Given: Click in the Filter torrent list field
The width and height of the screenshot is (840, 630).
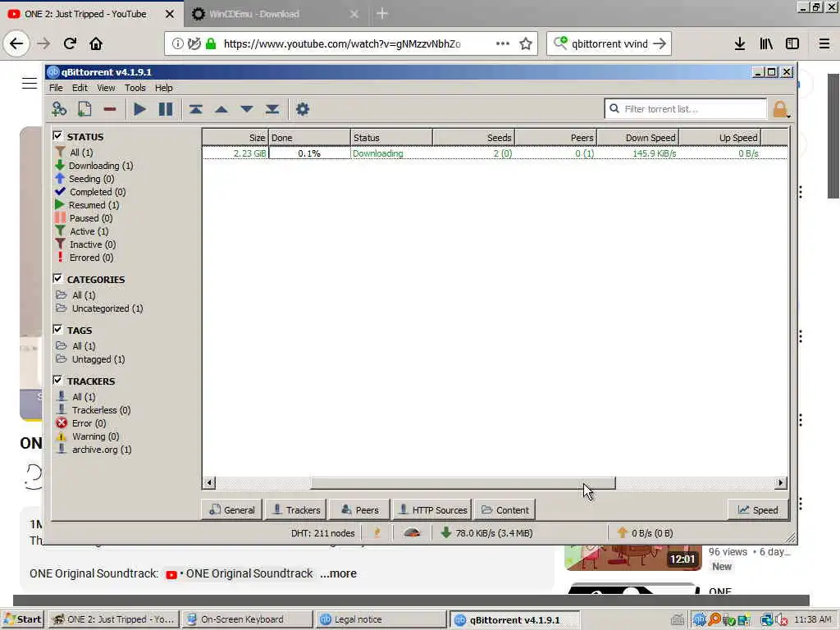Looking at the screenshot, I should coord(686,109).
